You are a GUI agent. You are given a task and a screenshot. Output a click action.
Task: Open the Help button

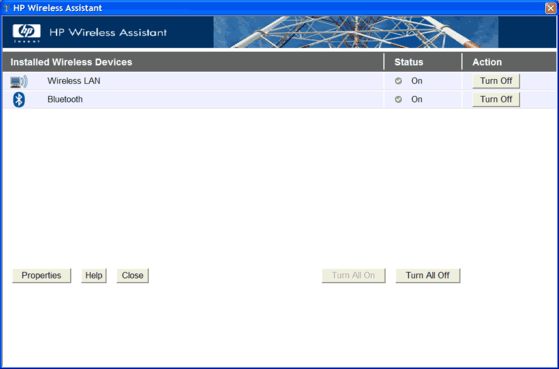tap(94, 276)
